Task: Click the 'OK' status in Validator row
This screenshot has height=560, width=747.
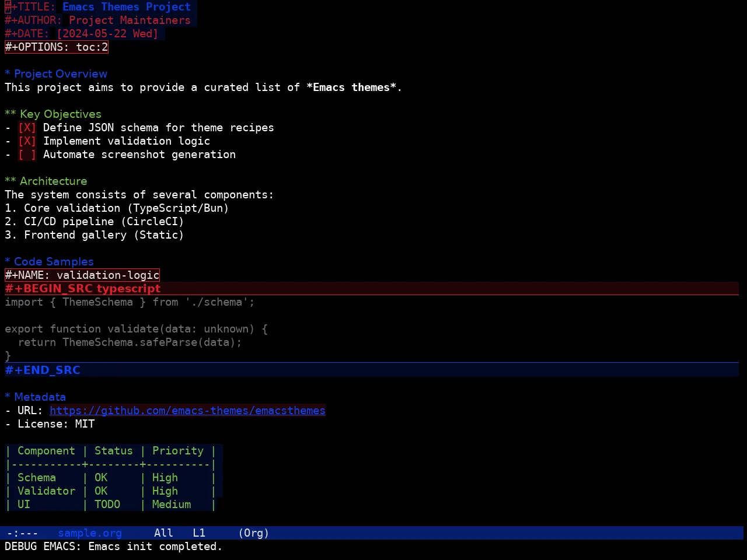Action: coord(101,491)
